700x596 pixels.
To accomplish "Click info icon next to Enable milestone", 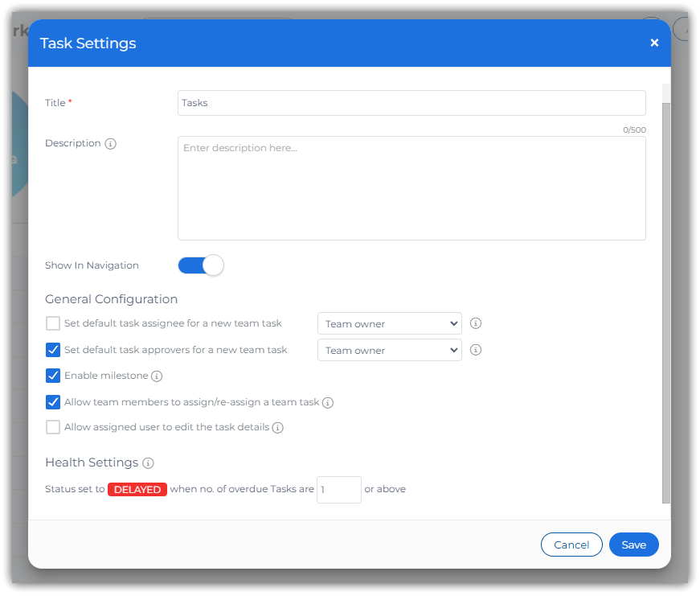I will 157,376.
